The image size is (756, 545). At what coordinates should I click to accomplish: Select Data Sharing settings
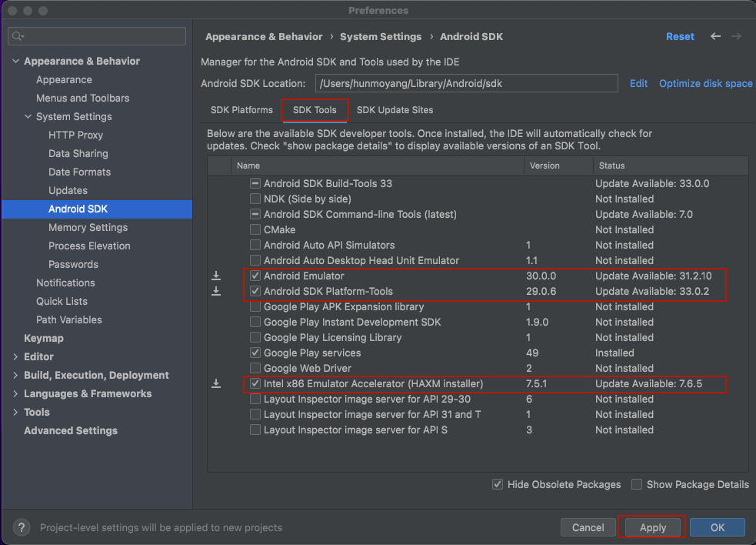tap(78, 153)
